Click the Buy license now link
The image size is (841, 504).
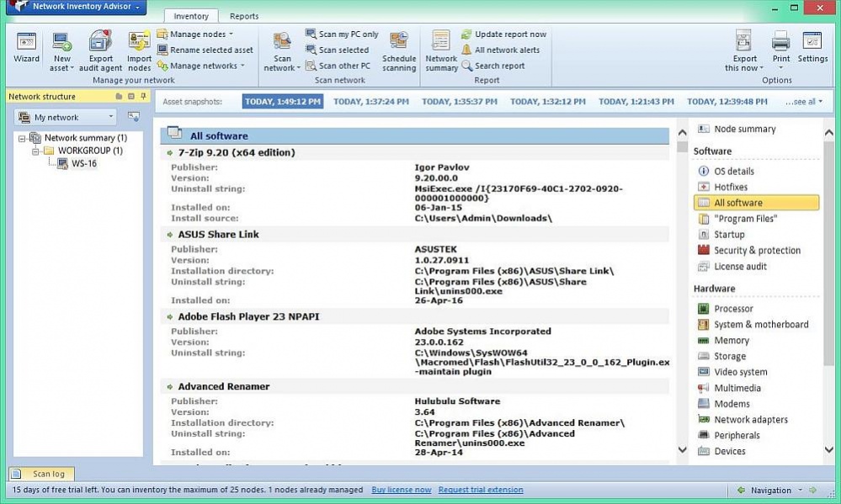402,490
